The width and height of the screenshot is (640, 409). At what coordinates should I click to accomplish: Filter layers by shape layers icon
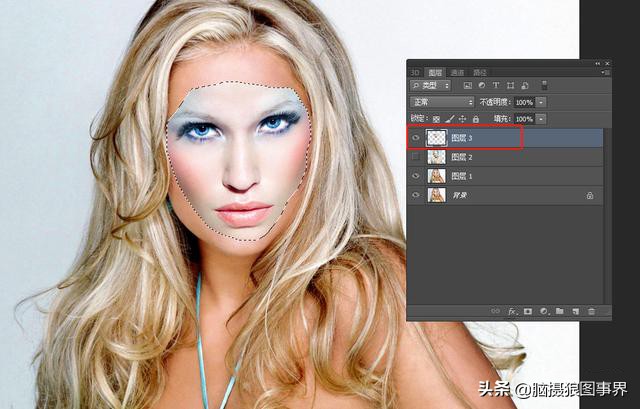pyautogui.click(x=511, y=85)
